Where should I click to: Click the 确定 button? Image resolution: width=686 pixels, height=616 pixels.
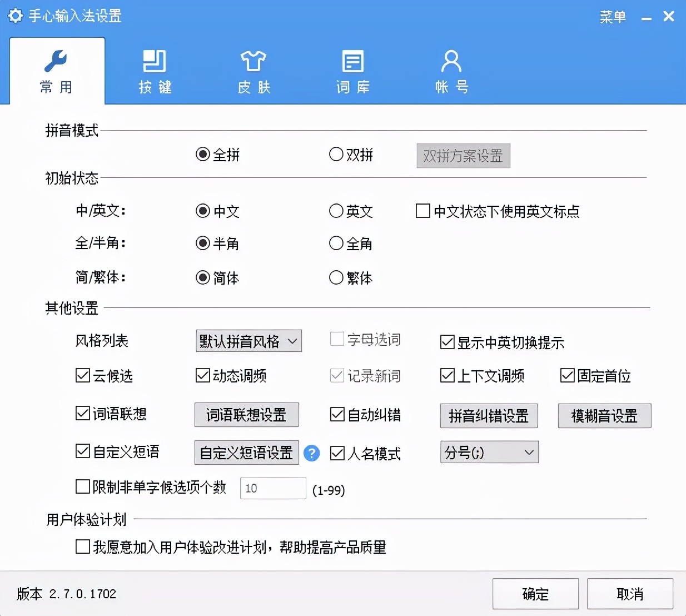(x=535, y=594)
